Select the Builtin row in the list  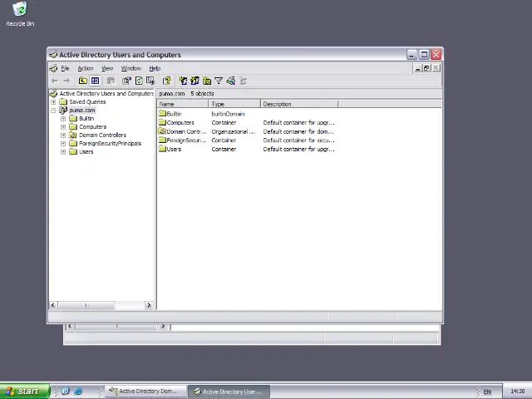(170, 114)
